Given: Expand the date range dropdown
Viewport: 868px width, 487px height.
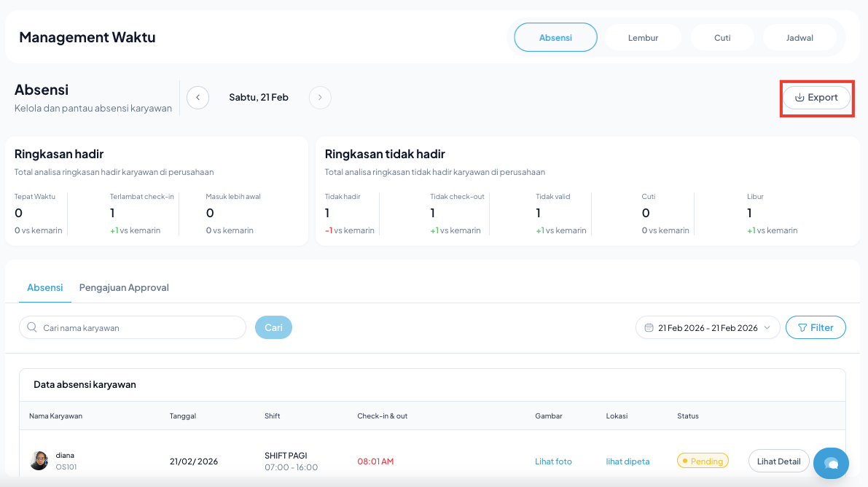Looking at the screenshot, I should coord(767,328).
